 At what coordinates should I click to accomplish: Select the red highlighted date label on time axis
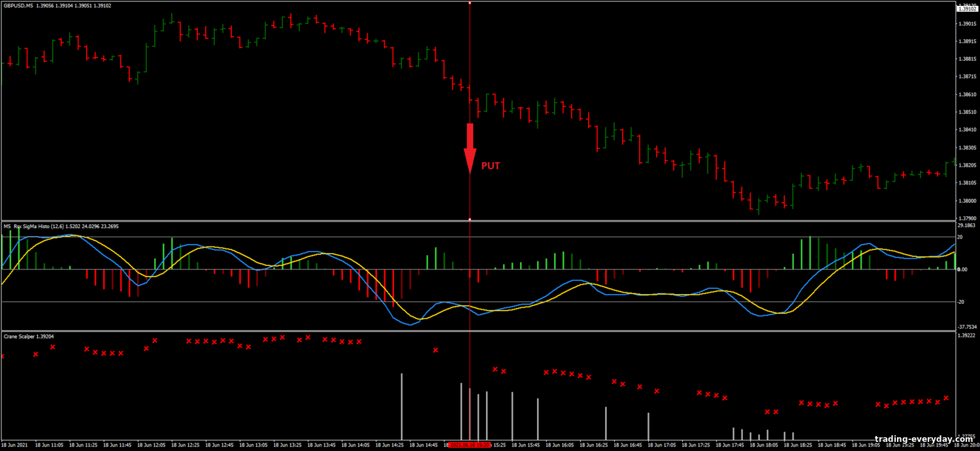pos(470,444)
